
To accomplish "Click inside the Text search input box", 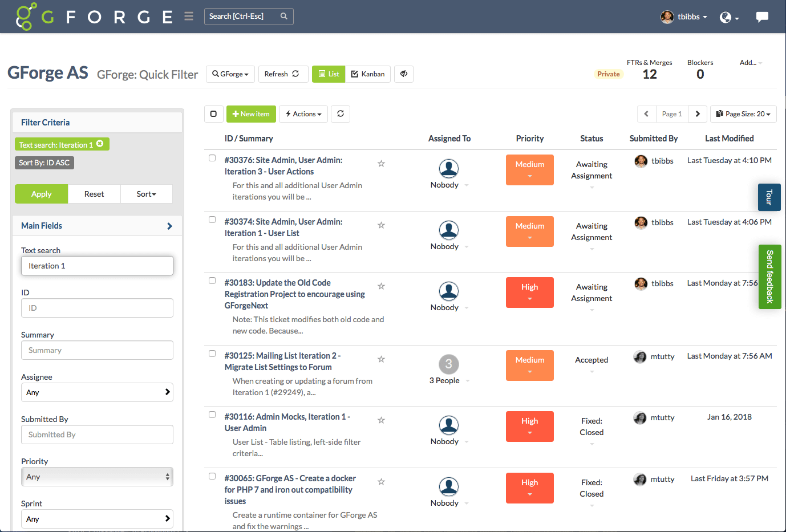I will [x=97, y=266].
